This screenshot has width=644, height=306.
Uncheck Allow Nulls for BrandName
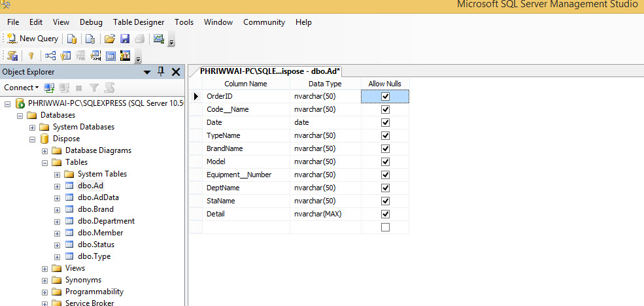385,148
